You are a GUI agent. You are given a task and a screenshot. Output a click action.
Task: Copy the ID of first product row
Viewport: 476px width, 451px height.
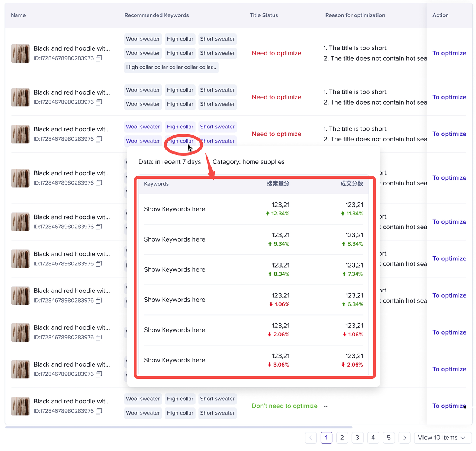pyautogui.click(x=99, y=58)
